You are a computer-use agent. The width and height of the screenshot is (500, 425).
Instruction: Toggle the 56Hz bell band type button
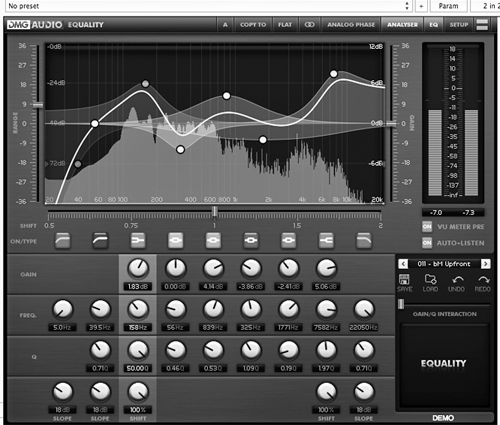coord(176,241)
